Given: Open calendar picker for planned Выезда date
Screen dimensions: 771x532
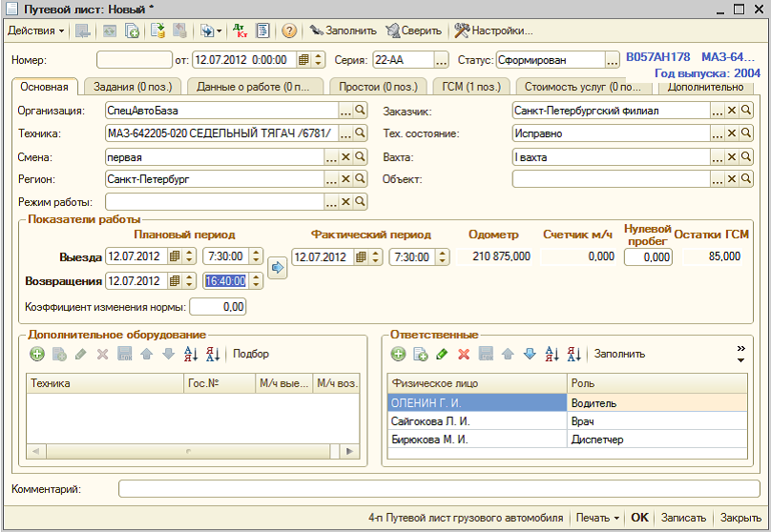Looking at the screenshot, I should (x=175, y=256).
